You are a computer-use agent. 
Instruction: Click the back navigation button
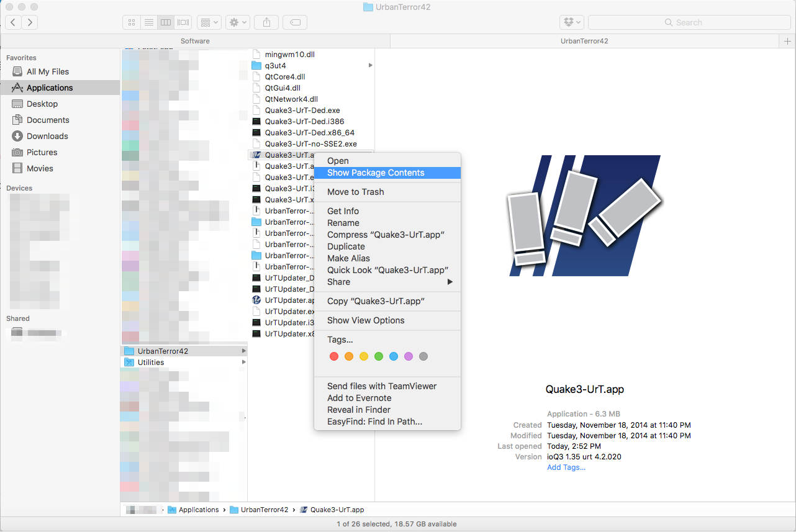coord(12,22)
